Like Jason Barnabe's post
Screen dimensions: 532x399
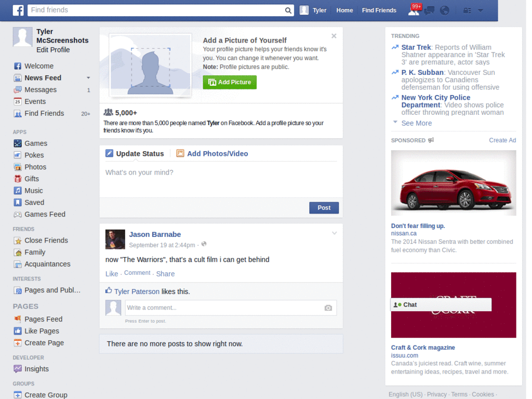point(112,274)
